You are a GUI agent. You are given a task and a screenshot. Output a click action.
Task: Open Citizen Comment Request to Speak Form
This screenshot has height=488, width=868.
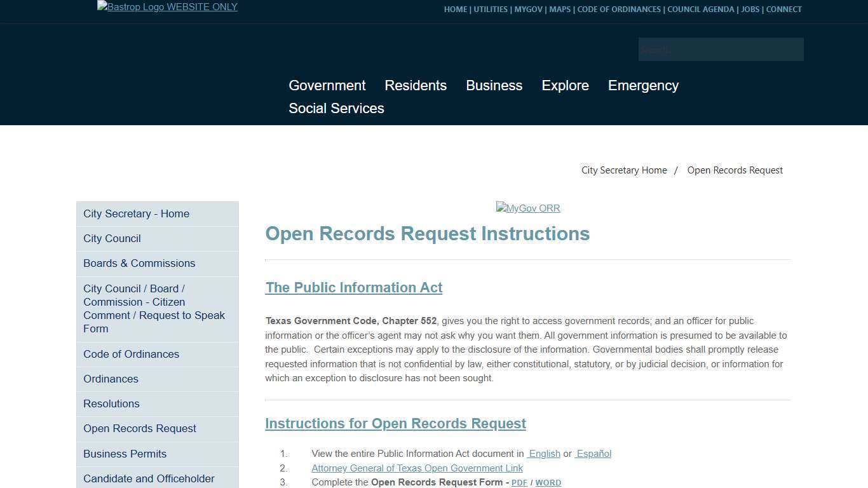tap(154, 309)
